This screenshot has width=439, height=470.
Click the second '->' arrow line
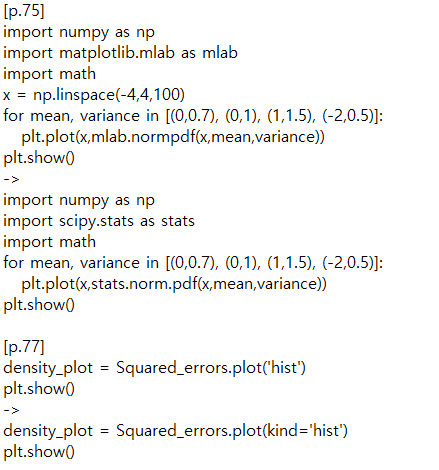(11, 410)
